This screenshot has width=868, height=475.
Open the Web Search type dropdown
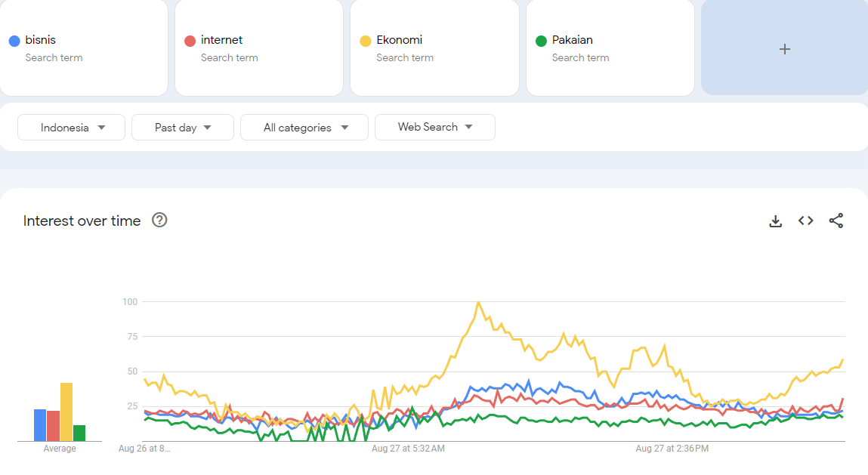click(435, 127)
